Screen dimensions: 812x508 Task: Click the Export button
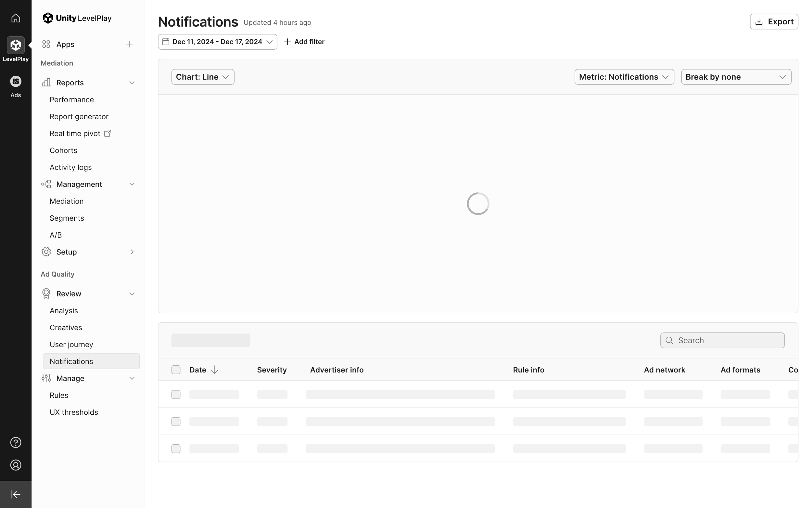click(x=774, y=21)
